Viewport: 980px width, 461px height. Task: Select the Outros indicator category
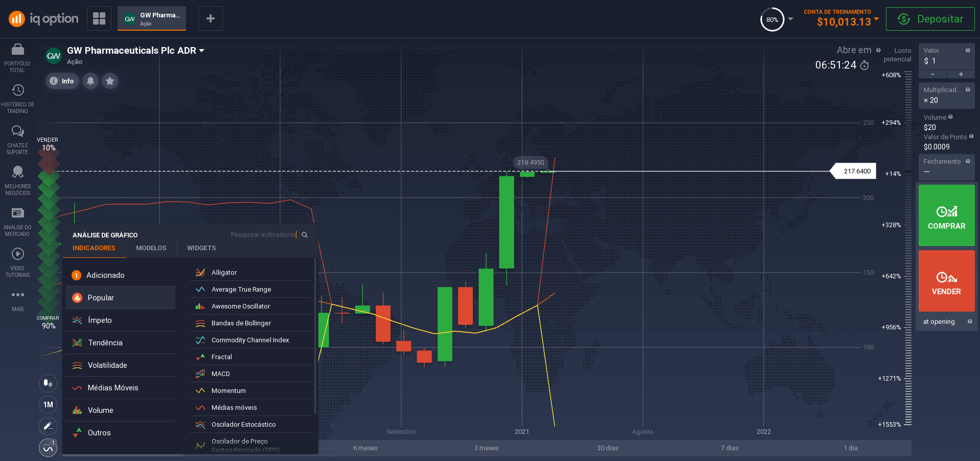tap(121, 433)
